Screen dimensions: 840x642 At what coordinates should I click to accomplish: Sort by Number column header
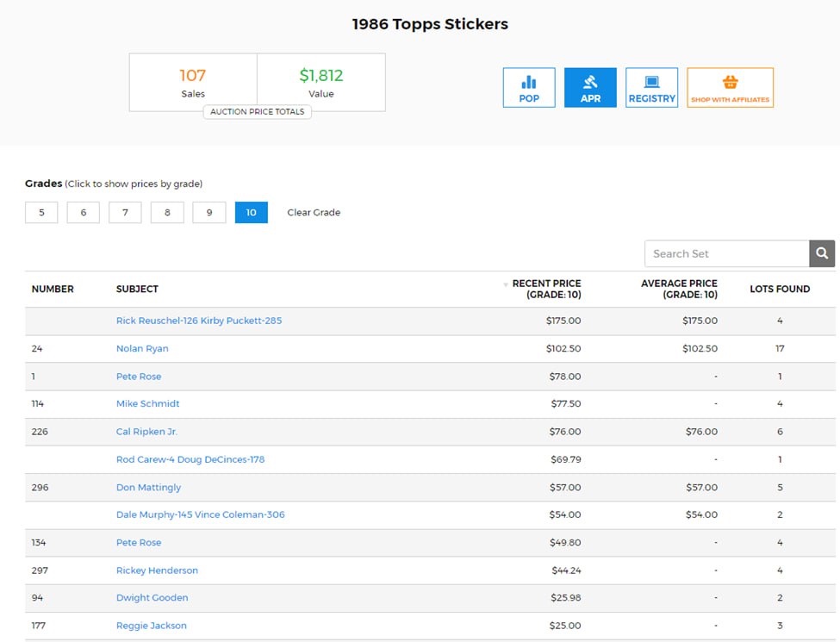click(53, 289)
